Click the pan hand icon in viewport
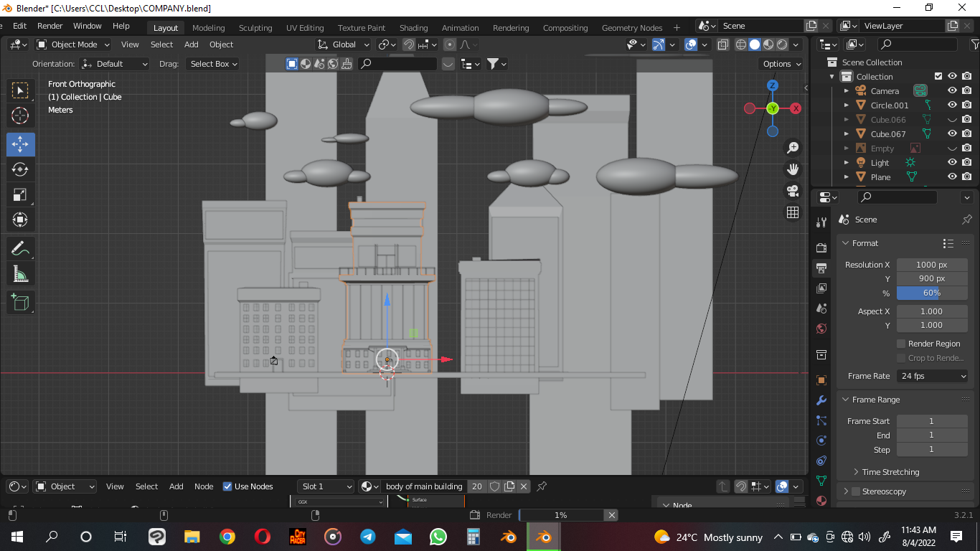 coord(793,169)
